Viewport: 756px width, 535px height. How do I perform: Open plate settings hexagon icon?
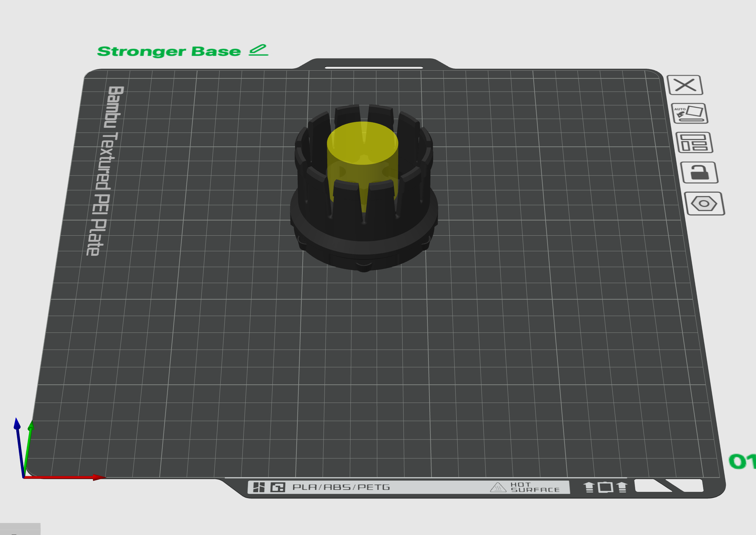[705, 203]
